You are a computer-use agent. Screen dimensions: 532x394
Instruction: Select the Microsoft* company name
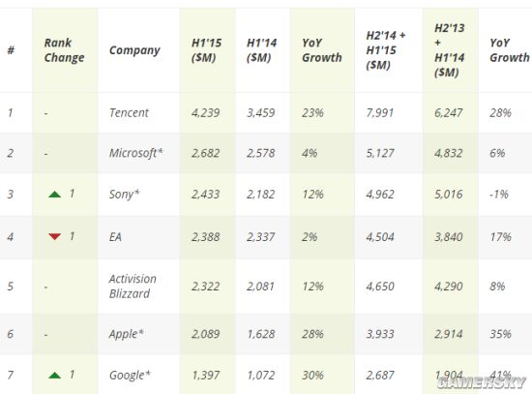point(135,153)
